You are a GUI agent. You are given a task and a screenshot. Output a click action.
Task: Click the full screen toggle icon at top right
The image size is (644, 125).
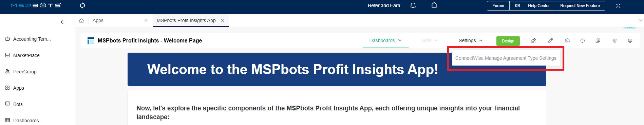[618, 6]
